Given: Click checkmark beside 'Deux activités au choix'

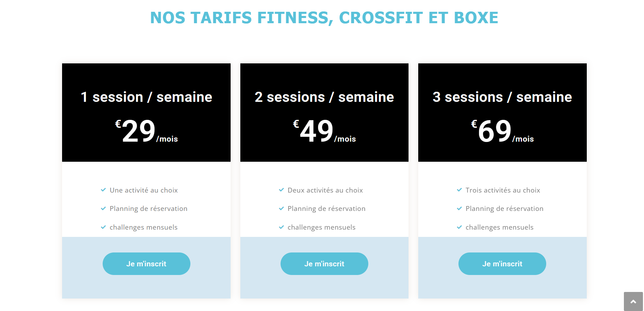Looking at the screenshot, I should click(281, 190).
